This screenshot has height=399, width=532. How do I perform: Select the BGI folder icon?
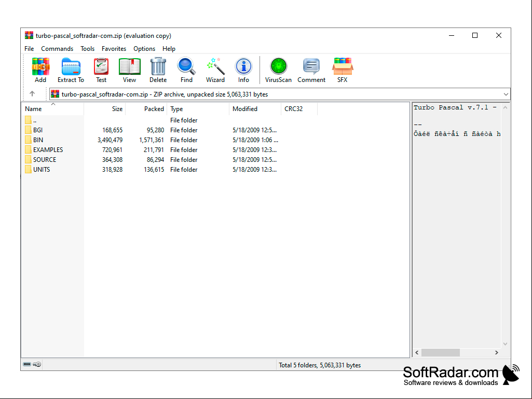[28, 130]
